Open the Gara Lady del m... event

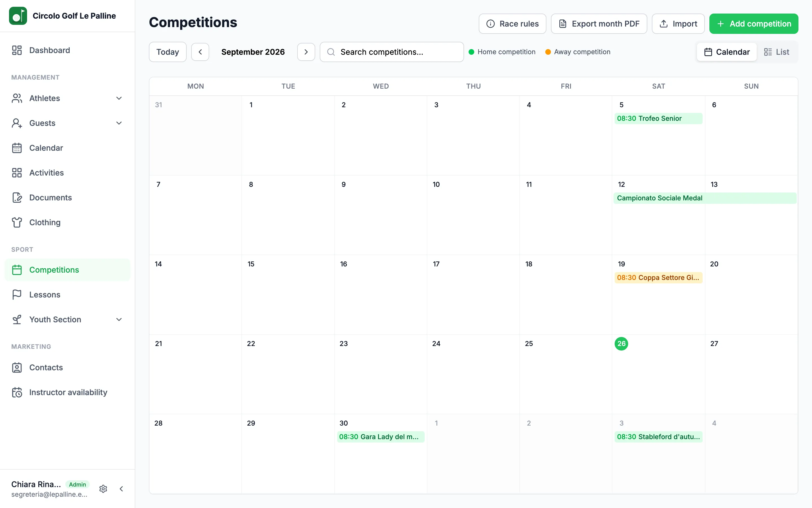[381, 437]
